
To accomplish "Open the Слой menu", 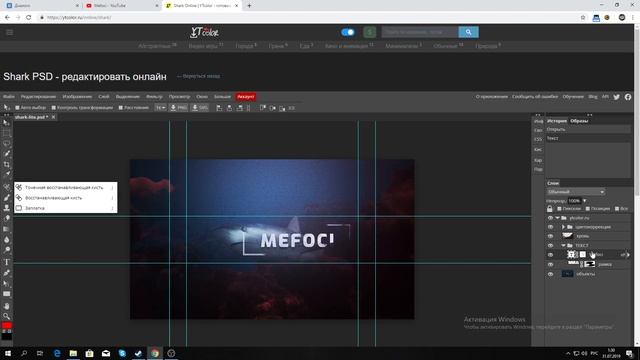I will coord(104,97).
